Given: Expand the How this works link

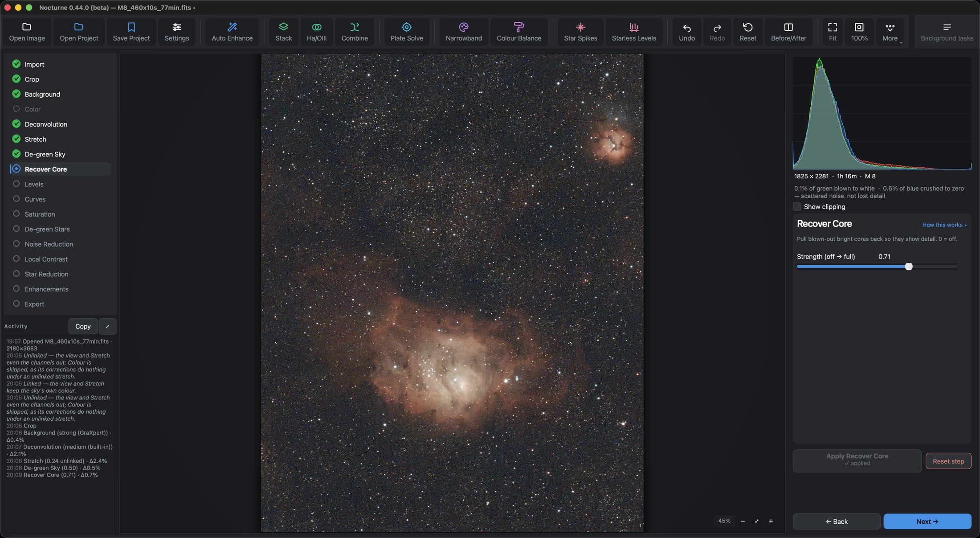Looking at the screenshot, I should click(x=944, y=225).
